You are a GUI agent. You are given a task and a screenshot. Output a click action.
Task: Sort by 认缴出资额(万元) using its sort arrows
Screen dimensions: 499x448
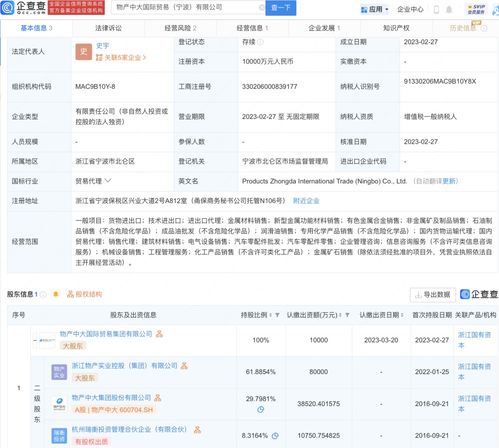(340, 315)
